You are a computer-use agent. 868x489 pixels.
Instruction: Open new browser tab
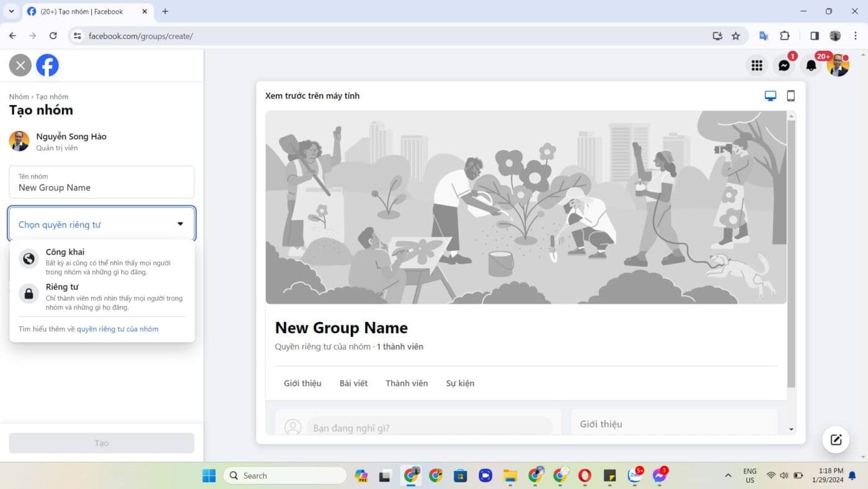pos(165,11)
